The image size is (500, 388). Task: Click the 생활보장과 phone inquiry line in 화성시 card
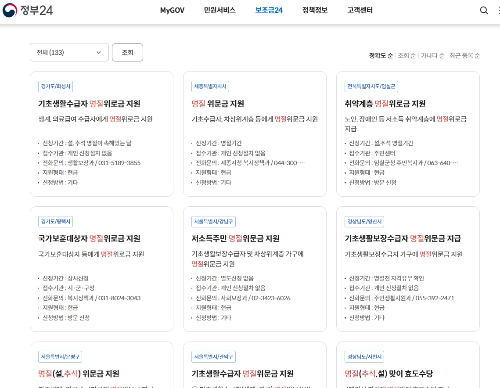point(91,163)
